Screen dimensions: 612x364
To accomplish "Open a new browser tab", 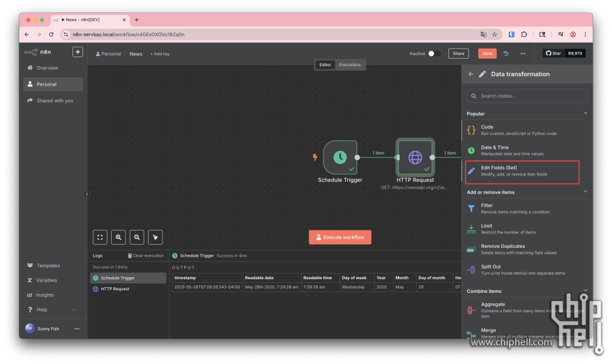I will [136, 20].
